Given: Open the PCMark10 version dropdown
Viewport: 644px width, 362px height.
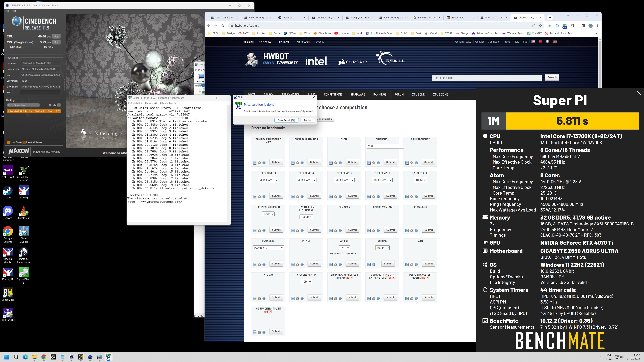Looking at the screenshot, I should click(x=268, y=248).
